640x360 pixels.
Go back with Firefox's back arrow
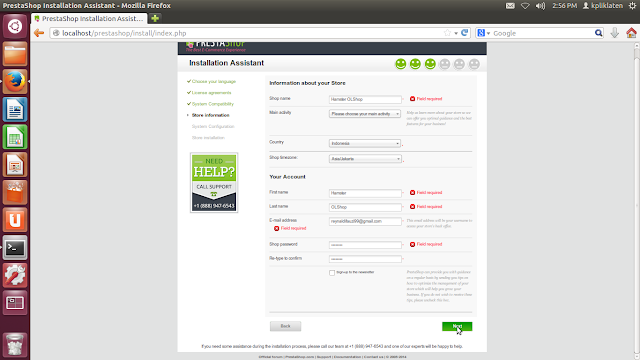[x=39, y=33]
